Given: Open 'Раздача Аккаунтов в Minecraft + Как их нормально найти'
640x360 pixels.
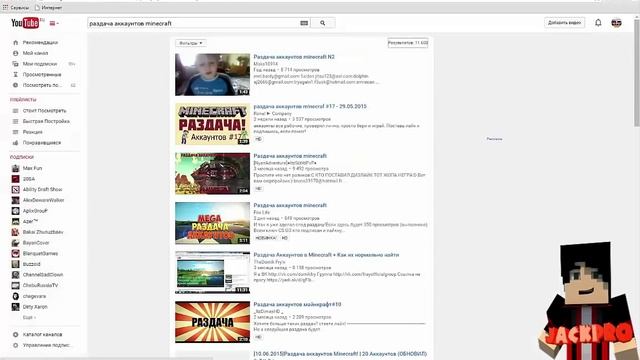Looking at the screenshot, I should point(326,255).
